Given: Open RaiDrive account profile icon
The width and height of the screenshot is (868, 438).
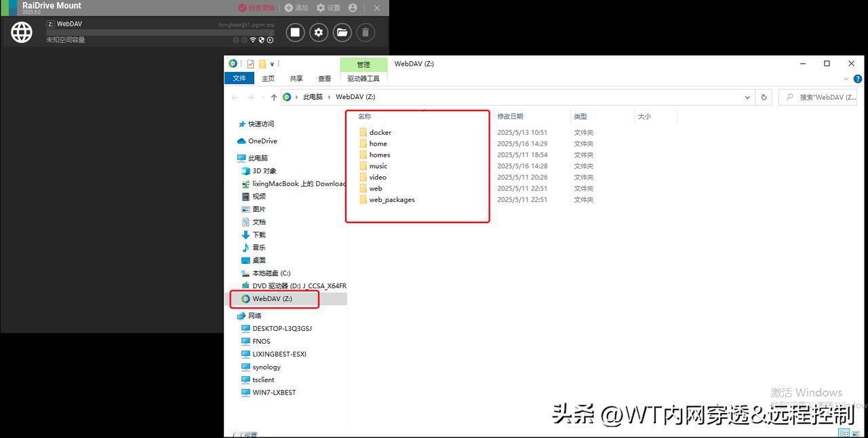Looking at the screenshot, I should (353, 7).
